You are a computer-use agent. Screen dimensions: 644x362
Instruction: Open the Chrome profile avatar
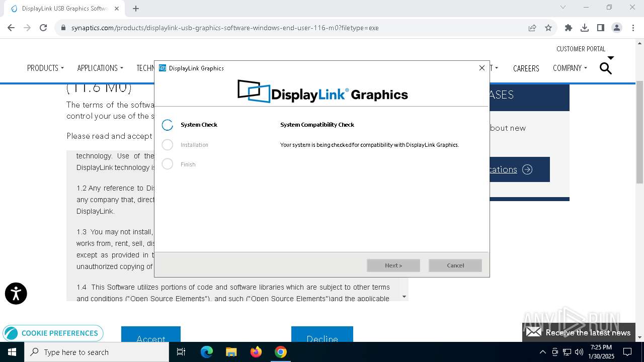(x=617, y=28)
